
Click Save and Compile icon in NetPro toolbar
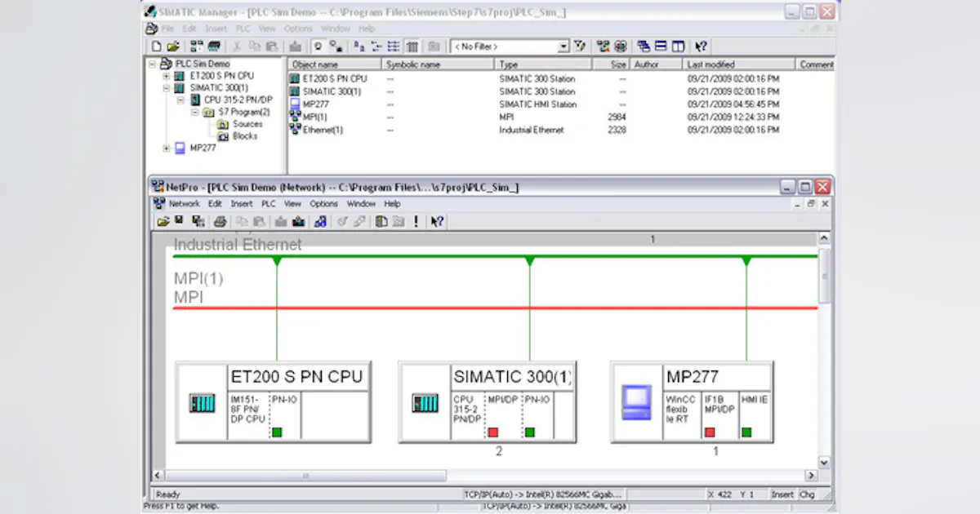point(198,221)
